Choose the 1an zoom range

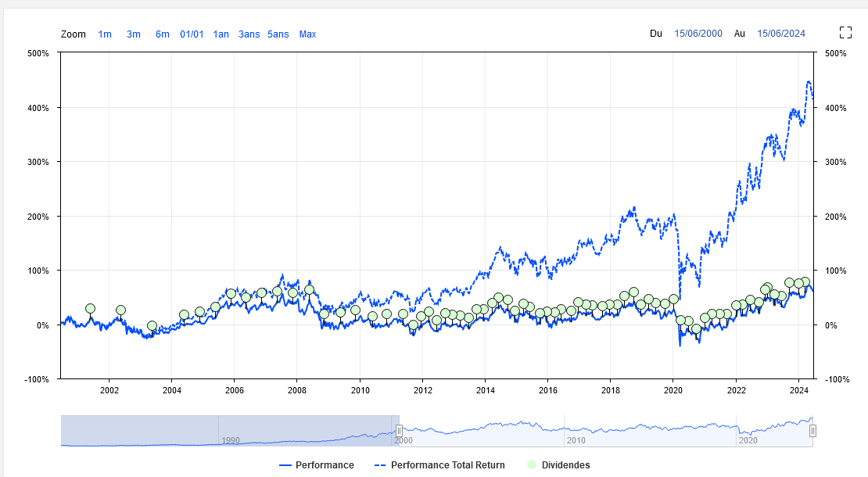click(221, 34)
